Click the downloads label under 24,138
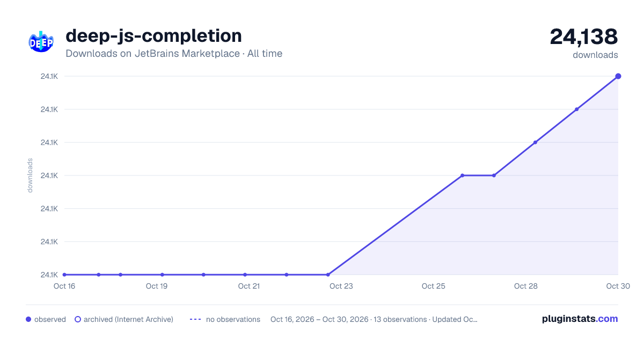The image size is (644, 338). (595, 55)
